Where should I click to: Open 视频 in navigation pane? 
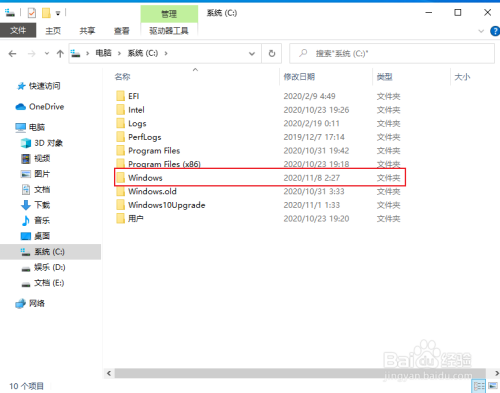42,158
